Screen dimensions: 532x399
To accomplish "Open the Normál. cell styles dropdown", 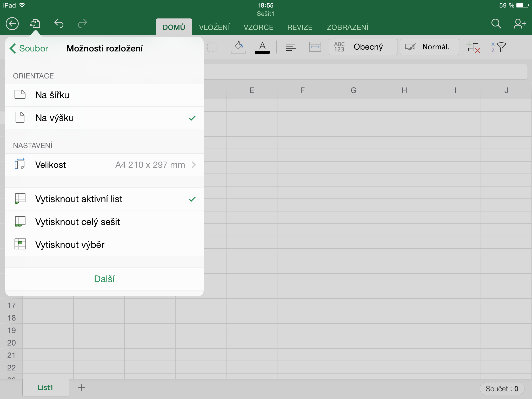I will 429,47.
